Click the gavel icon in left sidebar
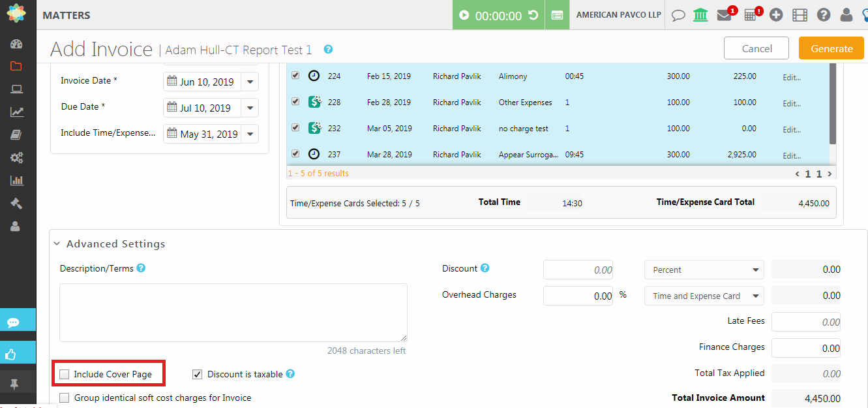This screenshot has height=408, width=868. tap(16, 203)
